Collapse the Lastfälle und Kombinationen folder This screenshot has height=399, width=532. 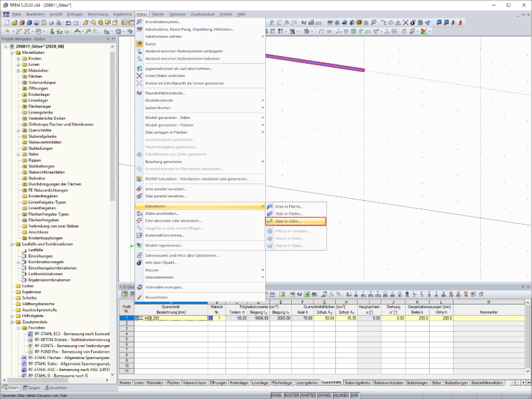(12, 244)
